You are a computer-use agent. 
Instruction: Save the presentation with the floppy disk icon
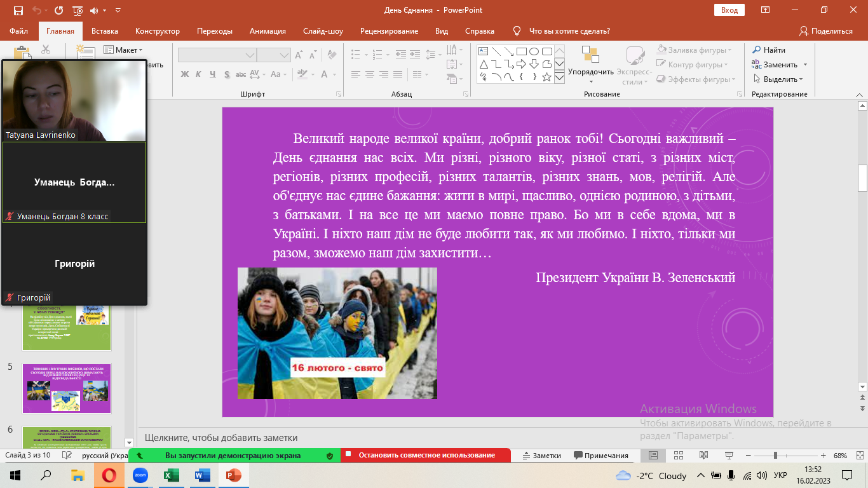18,10
